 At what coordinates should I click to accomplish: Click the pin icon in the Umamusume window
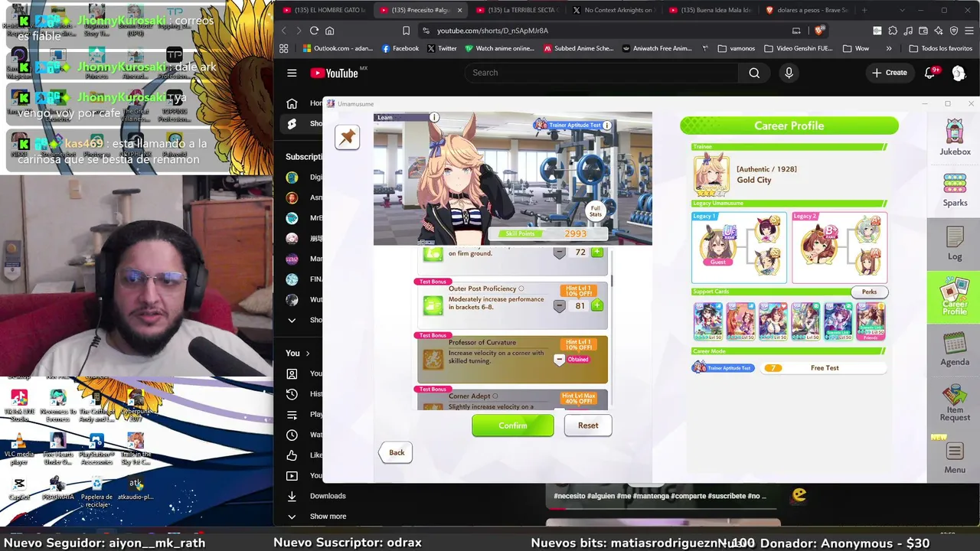tap(347, 137)
